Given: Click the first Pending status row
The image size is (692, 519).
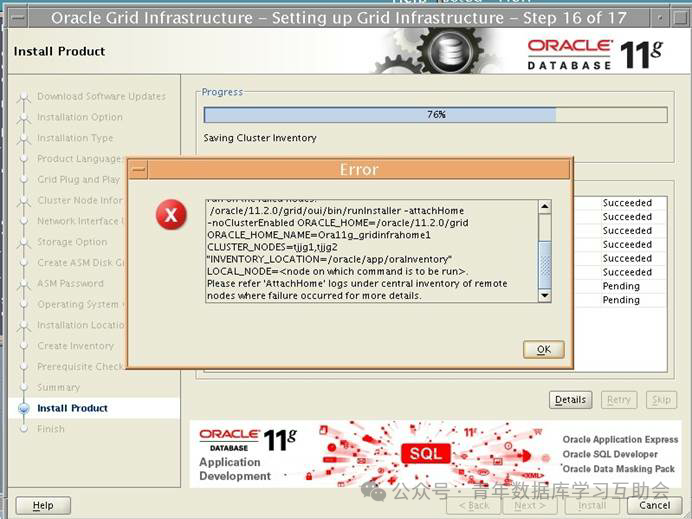Looking at the screenshot, I should [x=621, y=286].
